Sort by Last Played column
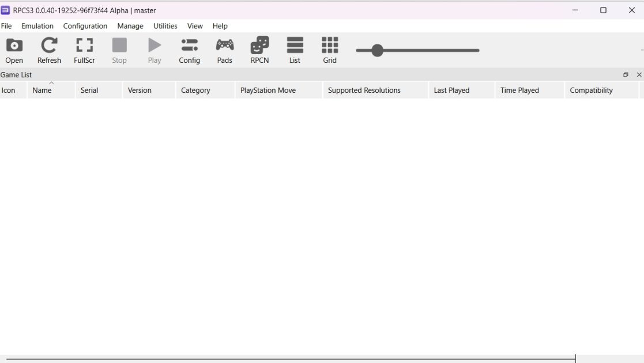 [x=462, y=90]
